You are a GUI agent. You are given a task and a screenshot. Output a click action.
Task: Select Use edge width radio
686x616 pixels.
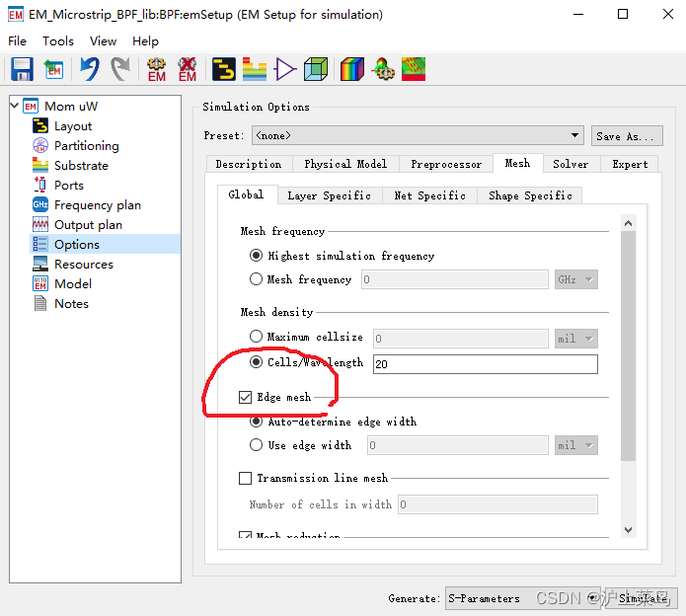[256, 445]
